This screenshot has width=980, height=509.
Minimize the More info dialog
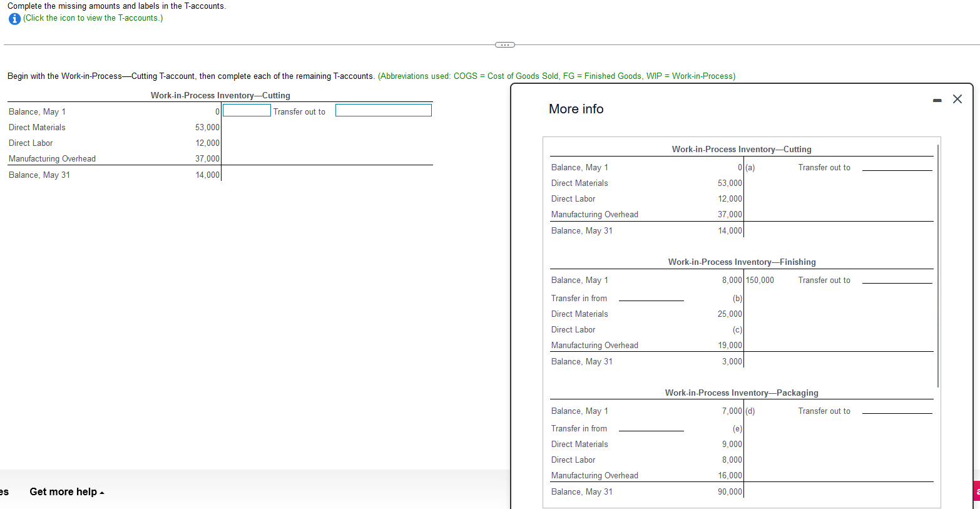click(937, 100)
